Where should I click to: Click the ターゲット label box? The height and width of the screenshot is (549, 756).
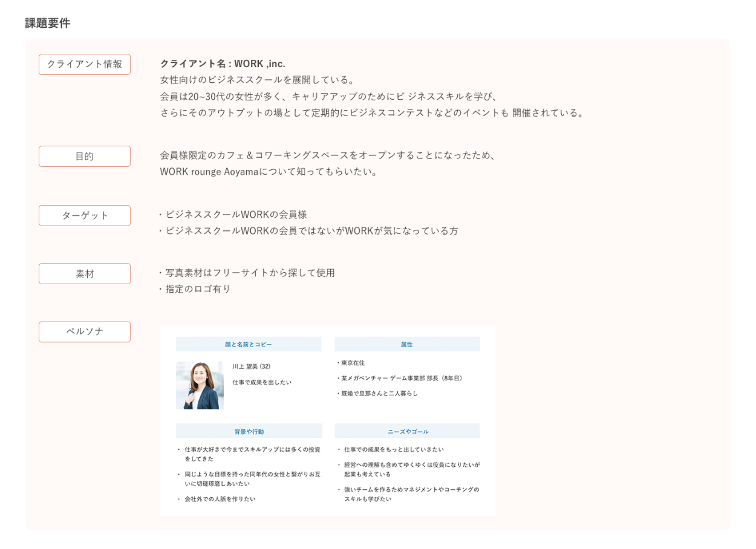point(85,215)
